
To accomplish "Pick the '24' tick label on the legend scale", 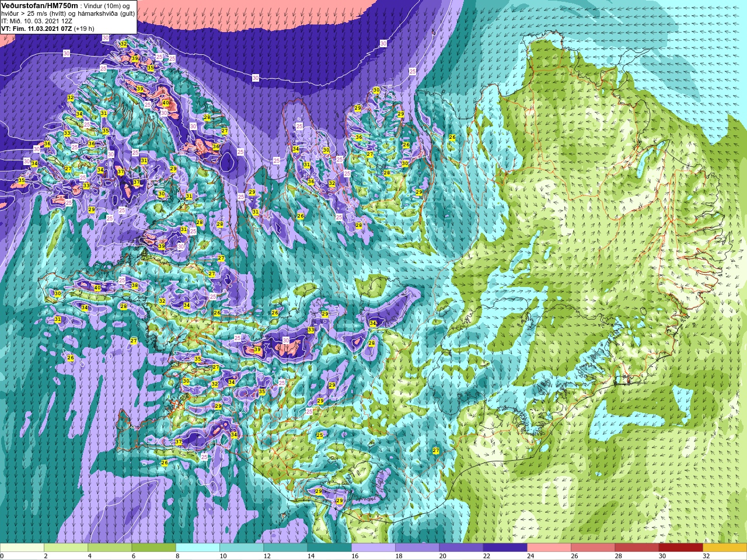I will 531,556.
